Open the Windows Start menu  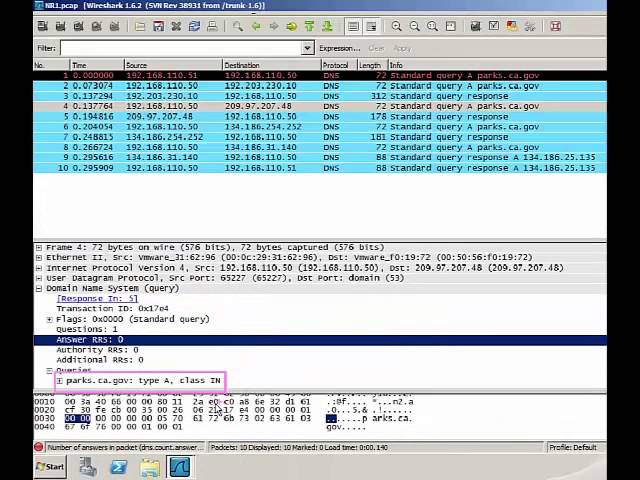[x=50, y=467]
